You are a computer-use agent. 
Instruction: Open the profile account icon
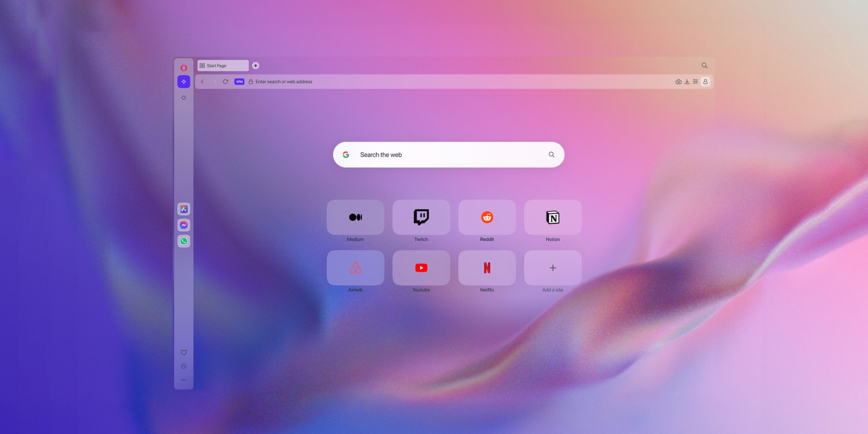705,82
